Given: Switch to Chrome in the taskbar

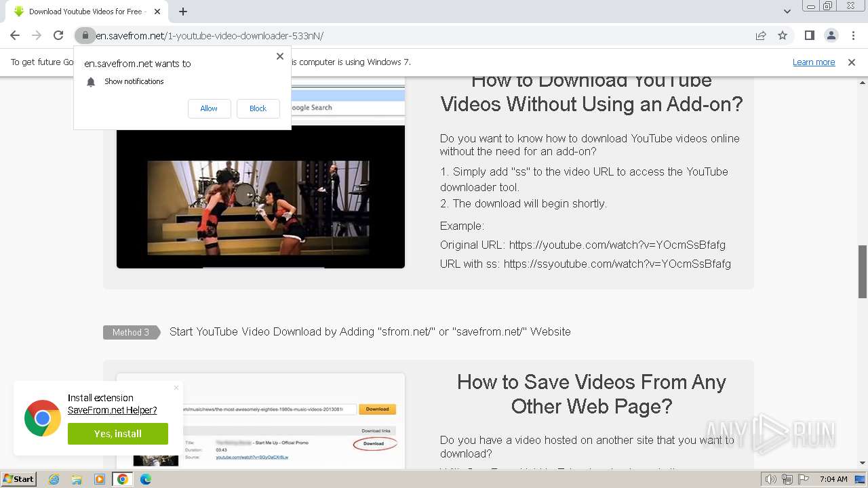Looking at the screenshot, I should [x=122, y=479].
